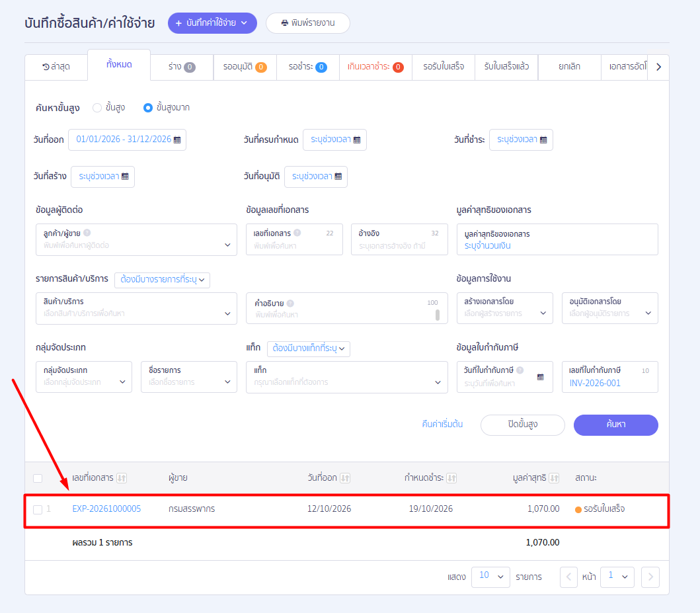700x613 pixels.
Task: Click the บันทึกค่าใช้จ่าย button
Action: point(212,23)
